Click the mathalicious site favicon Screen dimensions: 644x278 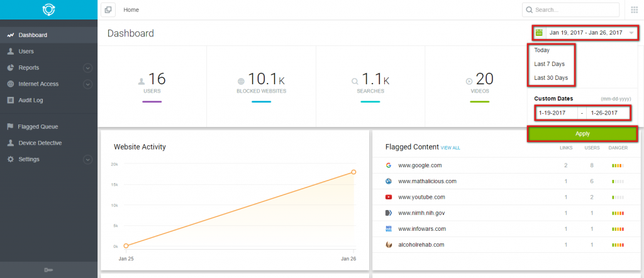[389, 181]
